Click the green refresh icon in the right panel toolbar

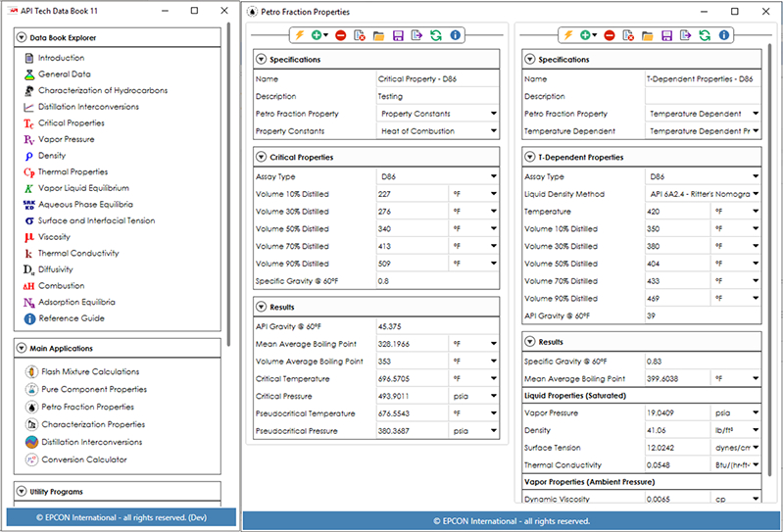click(705, 35)
